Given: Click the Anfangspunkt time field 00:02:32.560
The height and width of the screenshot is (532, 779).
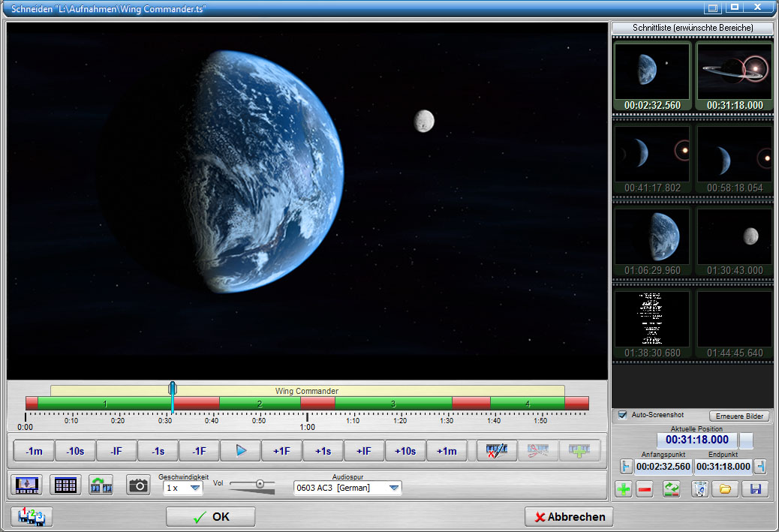Looking at the screenshot, I should point(663,467).
